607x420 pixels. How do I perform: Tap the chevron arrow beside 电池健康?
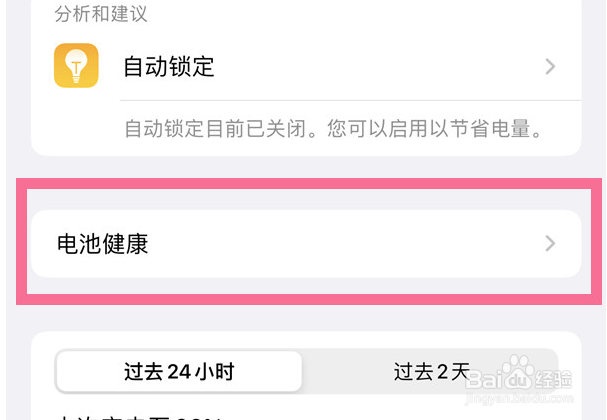click(550, 243)
